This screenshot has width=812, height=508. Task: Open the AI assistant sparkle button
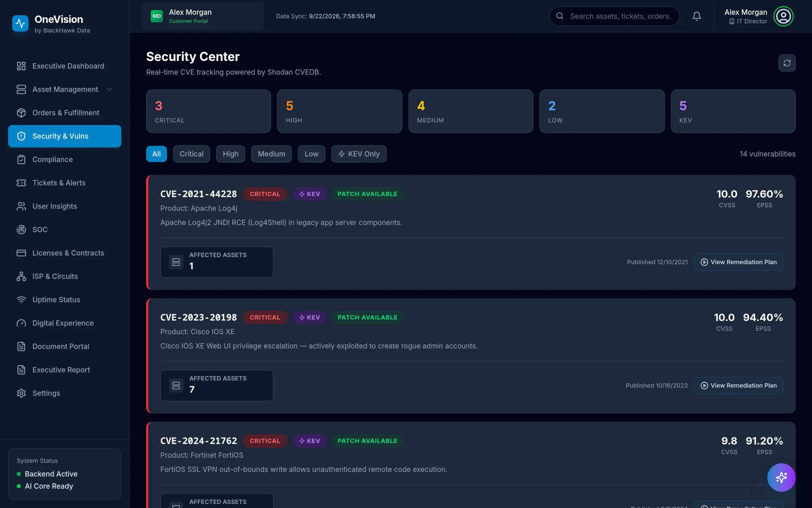(x=781, y=478)
